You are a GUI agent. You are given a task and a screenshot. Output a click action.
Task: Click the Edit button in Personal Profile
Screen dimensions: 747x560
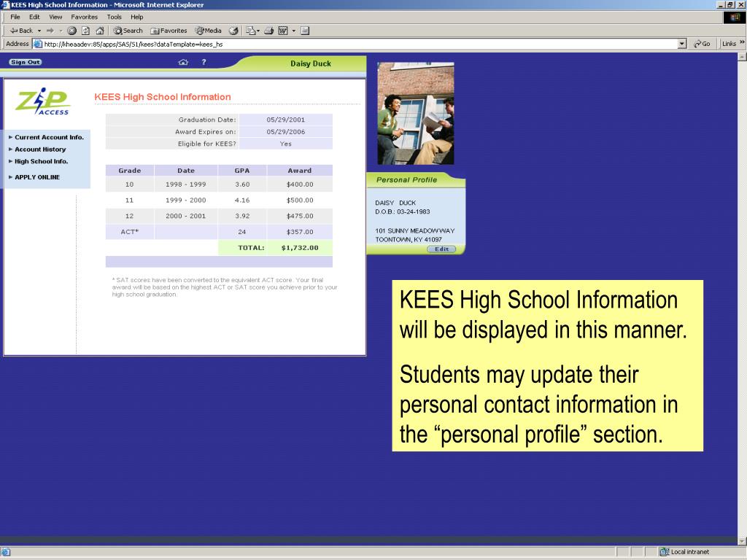(x=441, y=249)
